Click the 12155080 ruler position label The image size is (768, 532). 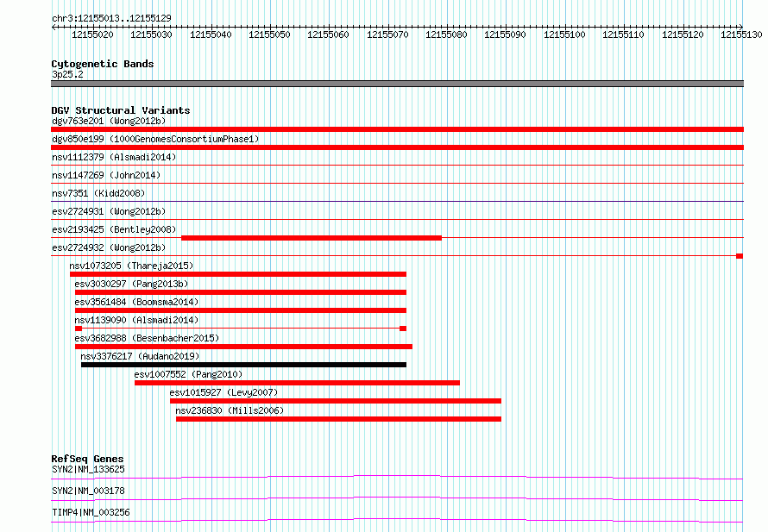446,34
